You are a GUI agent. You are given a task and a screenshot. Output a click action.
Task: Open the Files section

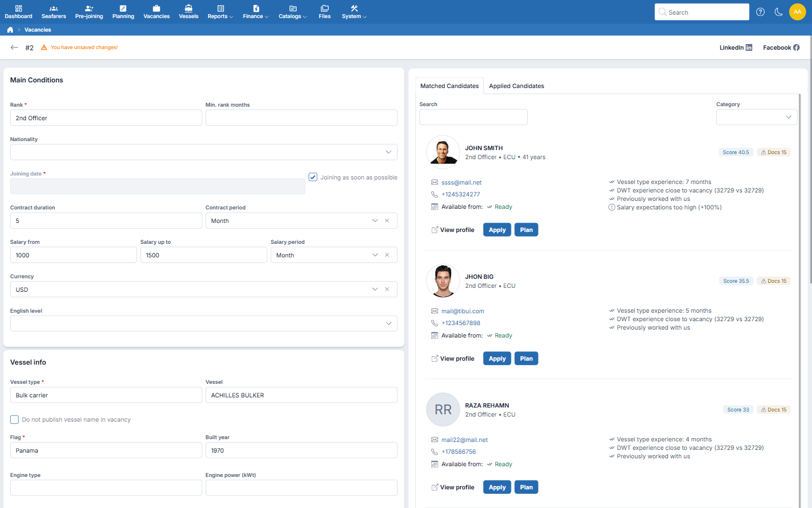(325, 12)
